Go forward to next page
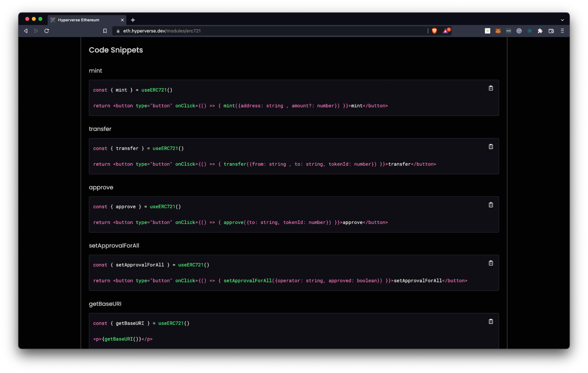 point(36,31)
